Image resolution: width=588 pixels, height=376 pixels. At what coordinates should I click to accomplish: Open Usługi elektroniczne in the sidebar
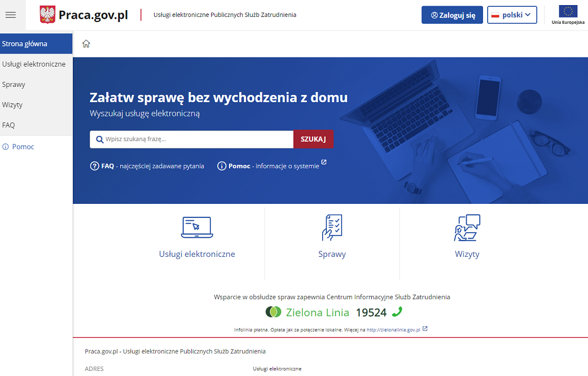[x=36, y=64]
